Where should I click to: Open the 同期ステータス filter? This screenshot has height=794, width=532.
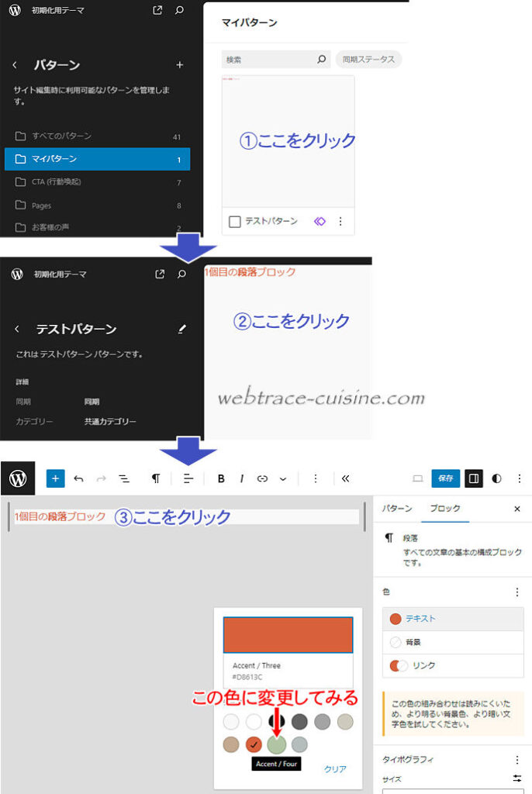pos(368,59)
